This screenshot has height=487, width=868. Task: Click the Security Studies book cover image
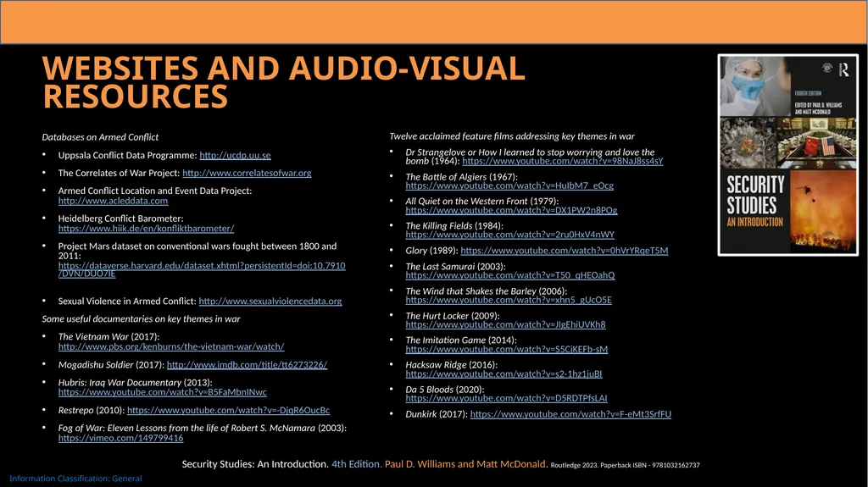787,155
